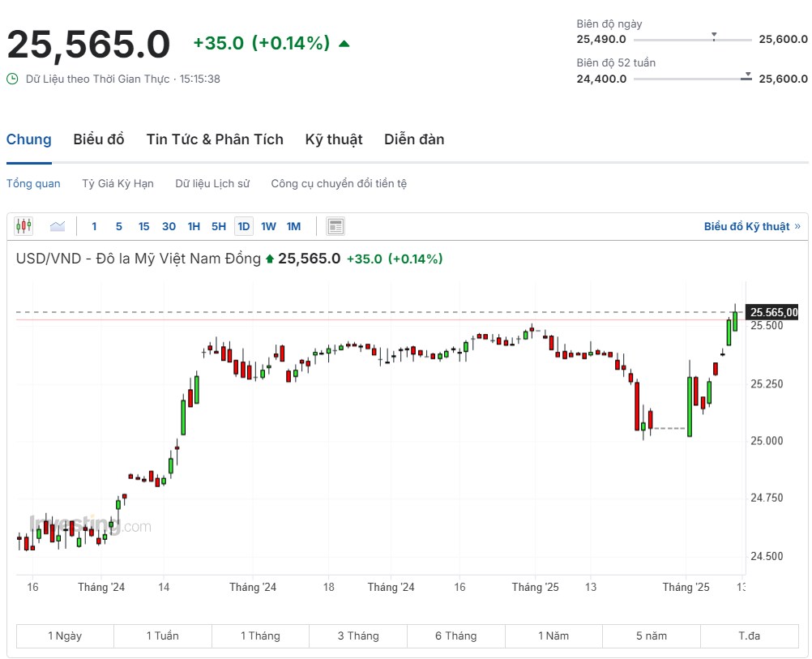The image size is (812, 659).
Task: Set chart interval to 1H
Action: tap(194, 226)
